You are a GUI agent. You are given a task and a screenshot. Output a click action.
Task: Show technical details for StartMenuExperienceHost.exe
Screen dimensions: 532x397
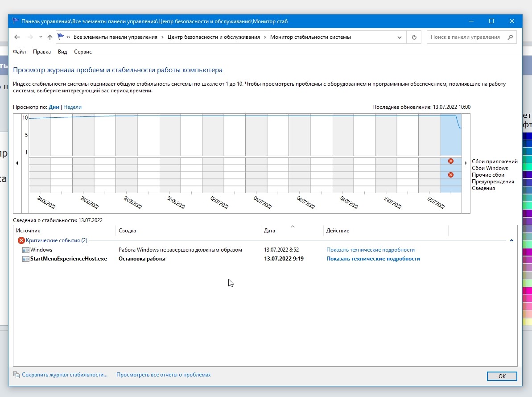(x=373, y=259)
